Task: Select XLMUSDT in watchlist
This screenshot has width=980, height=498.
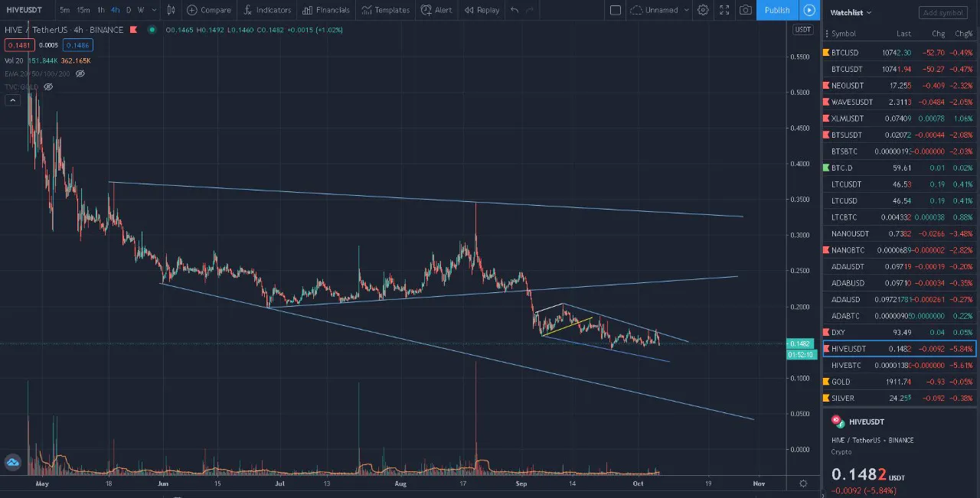Action: [x=900, y=119]
